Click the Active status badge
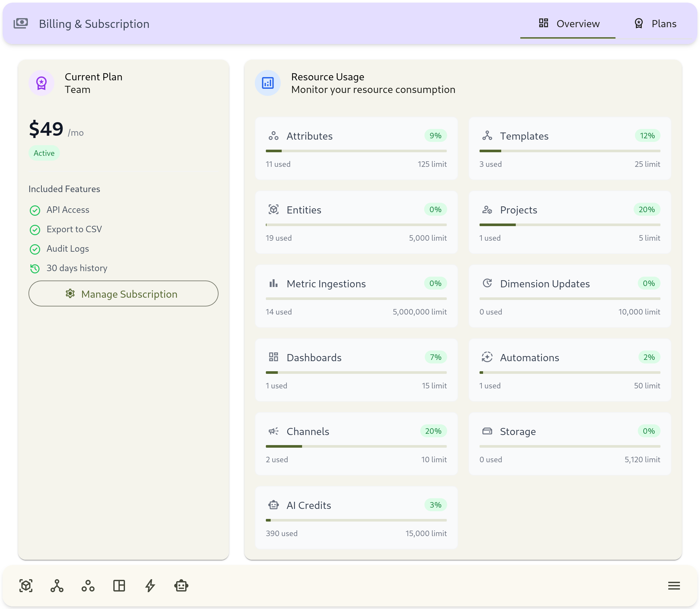Viewport: 700px width, 609px height. (x=44, y=153)
